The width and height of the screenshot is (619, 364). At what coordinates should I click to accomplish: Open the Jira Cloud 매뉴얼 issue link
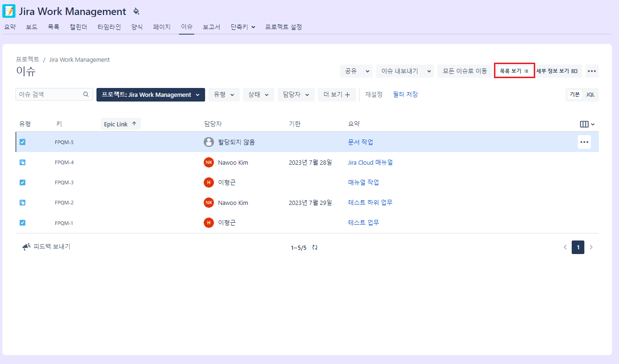pos(370,162)
